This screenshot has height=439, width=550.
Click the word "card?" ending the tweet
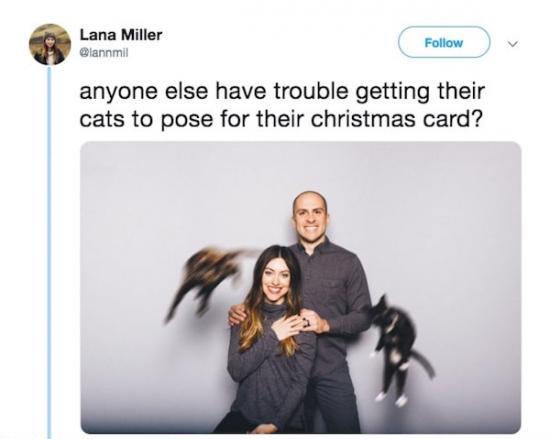coord(452,119)
